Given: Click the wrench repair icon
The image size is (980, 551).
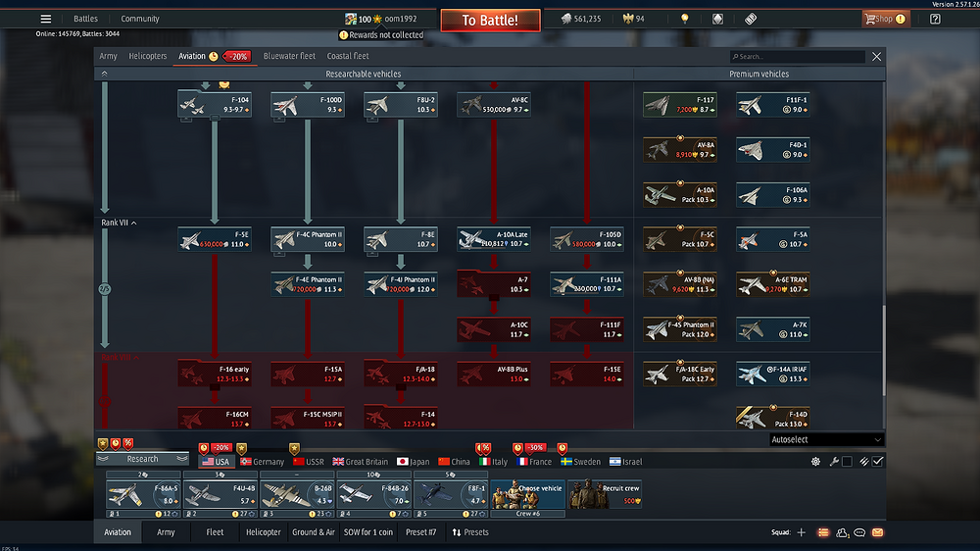Looking at the screenshot, I should pyautogui.click(x=834, y=462).
